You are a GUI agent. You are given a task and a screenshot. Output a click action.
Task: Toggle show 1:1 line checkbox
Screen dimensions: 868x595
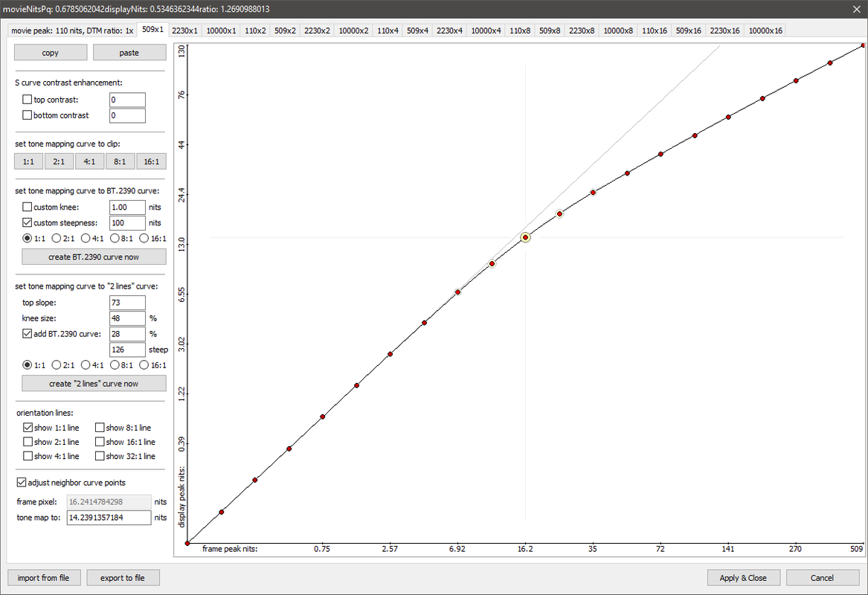pos(28,428)
